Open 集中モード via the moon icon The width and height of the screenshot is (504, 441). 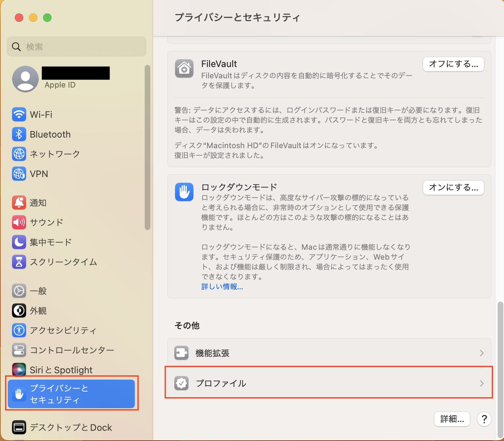(19, 242)
